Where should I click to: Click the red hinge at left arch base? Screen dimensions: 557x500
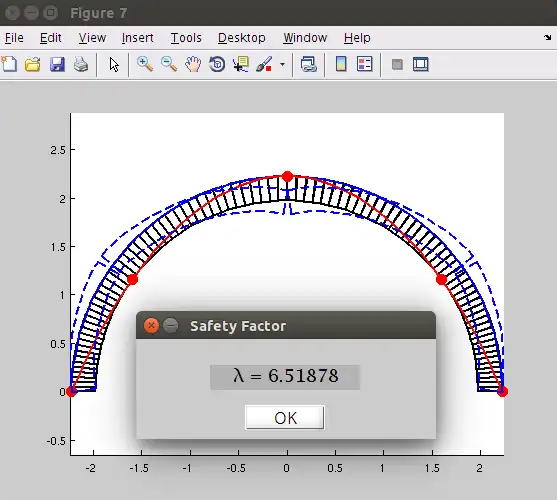pos(71,391)
